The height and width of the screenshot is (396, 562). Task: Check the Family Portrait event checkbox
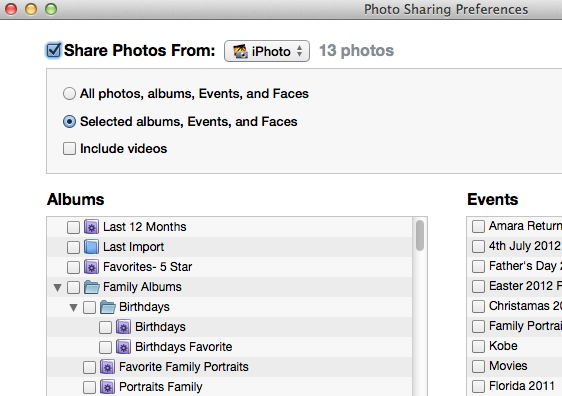478,326
